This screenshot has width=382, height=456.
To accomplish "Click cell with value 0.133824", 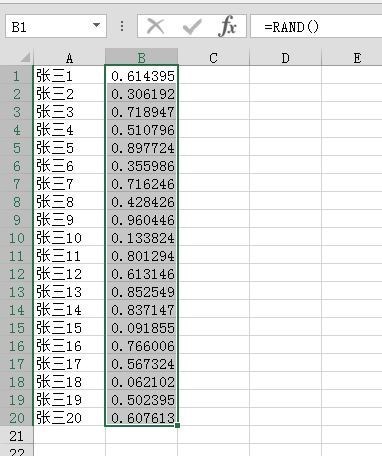I will tap(142, 238).
